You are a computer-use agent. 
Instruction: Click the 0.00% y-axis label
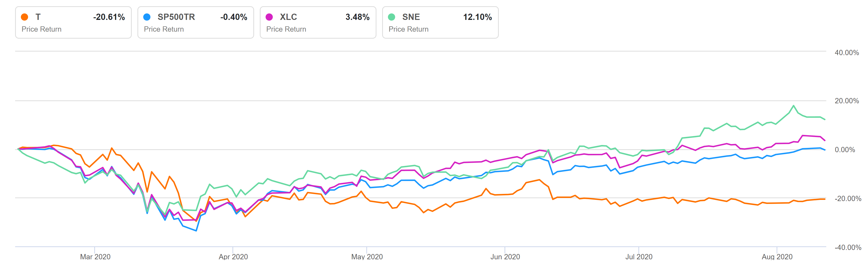point(844,150)
